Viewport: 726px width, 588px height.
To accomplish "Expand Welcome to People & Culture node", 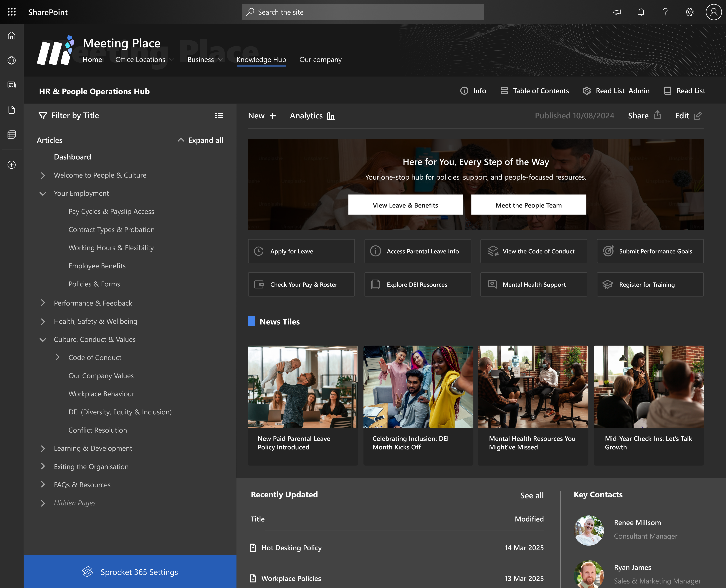I will click(x=43, y=175).
